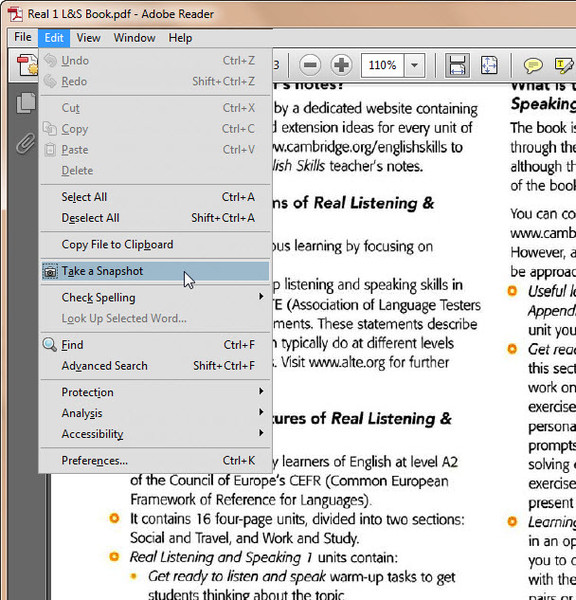Choose Take a Snapshot

pyautogui.click(x=155, y=271)
